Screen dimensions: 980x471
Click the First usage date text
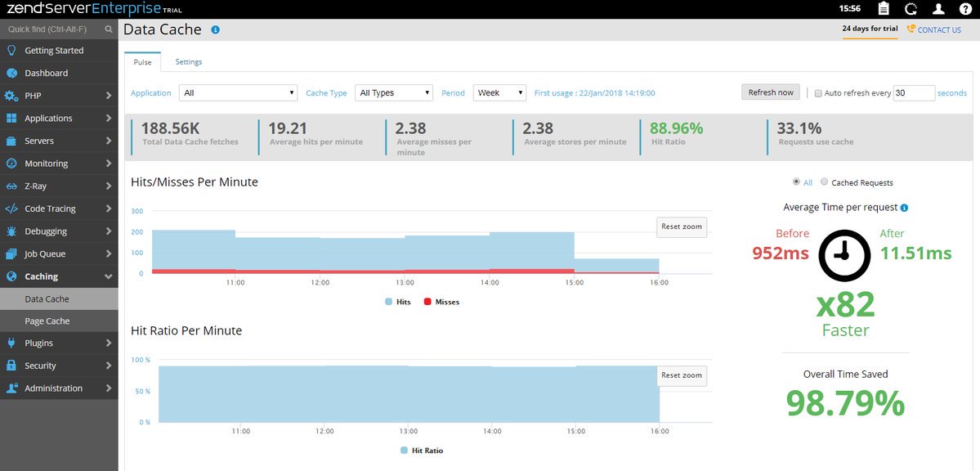(x=594, y=92)
